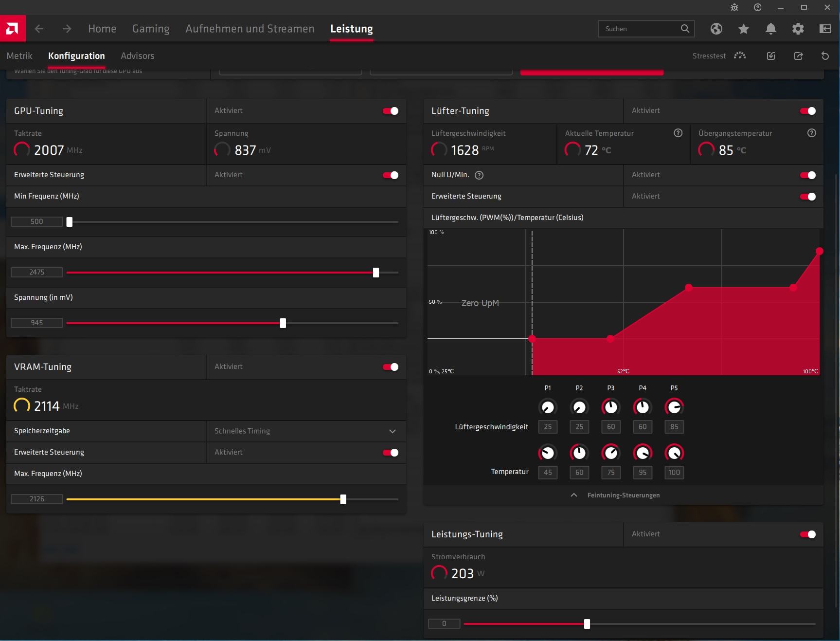Open the web browser globe icon
Viewport: 840px width, 641px height.
(716, 29)
